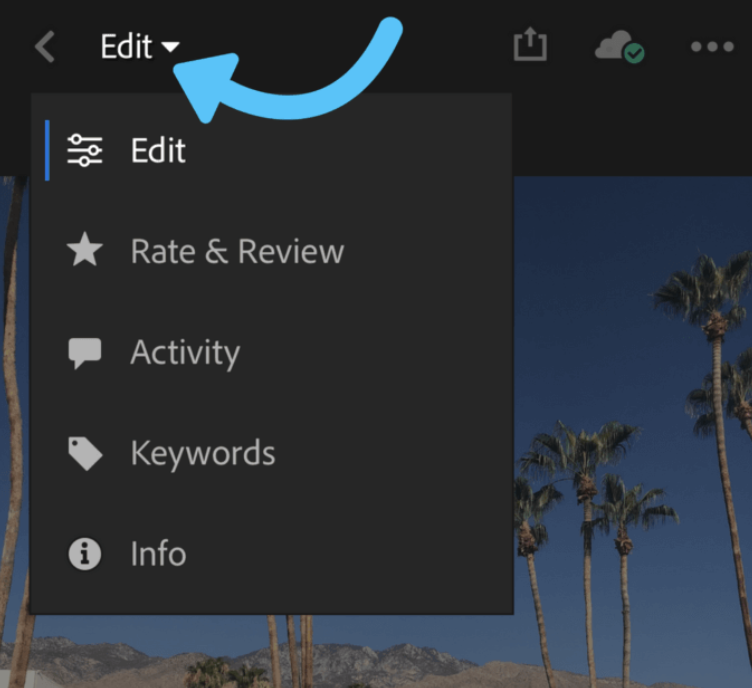
Task: Go back using the left chevron
Action: [x=45, y=47]
